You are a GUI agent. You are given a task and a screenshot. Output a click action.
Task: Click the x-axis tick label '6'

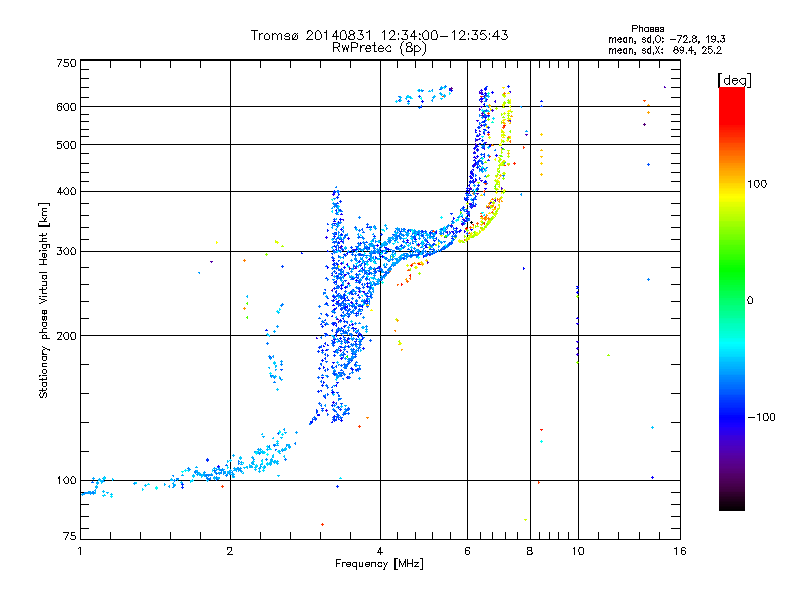point(467,551)
